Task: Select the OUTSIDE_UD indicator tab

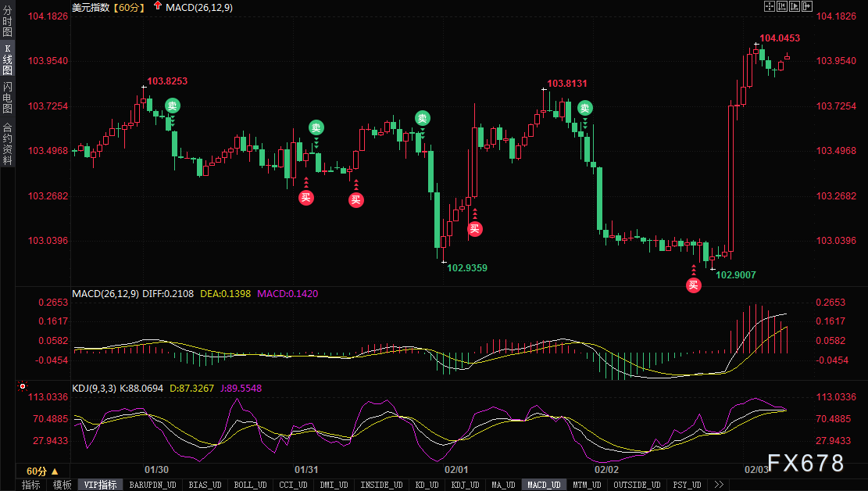Action: pos(637,485)
